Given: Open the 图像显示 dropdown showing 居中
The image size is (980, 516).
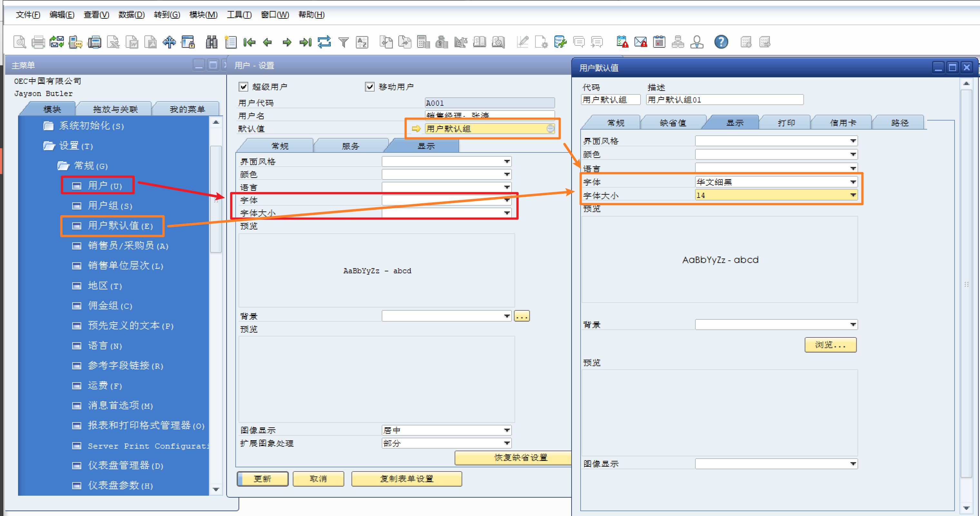Looking at the screenshot, I should pyautogui.click(x=507, y=430).
